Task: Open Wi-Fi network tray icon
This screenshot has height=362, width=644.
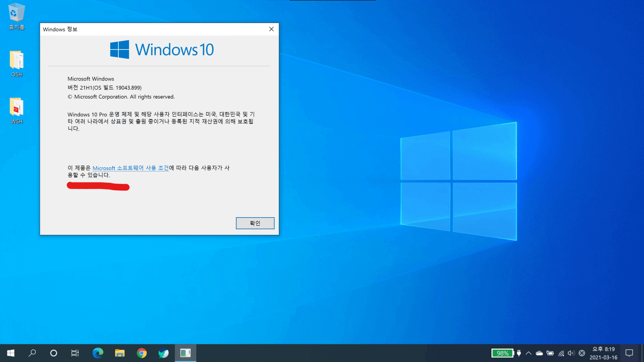Action: 561,353
